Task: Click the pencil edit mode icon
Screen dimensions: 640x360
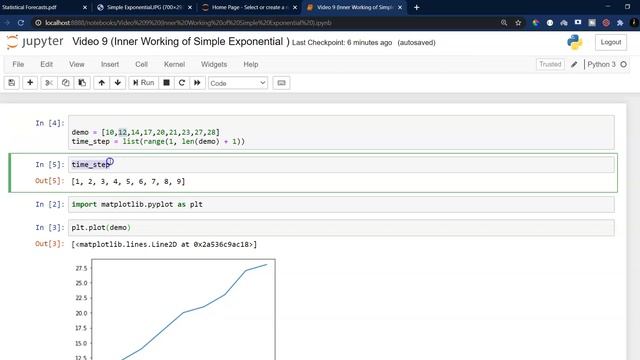Action: pyautogui.click(x=574, y=64)
